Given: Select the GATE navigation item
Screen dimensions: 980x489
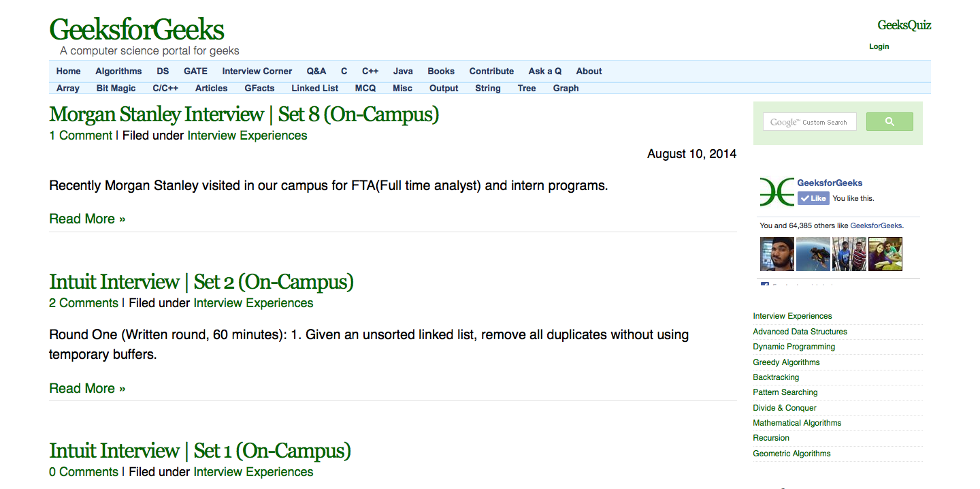Looking at the screenshot, I should pos(195,71).
